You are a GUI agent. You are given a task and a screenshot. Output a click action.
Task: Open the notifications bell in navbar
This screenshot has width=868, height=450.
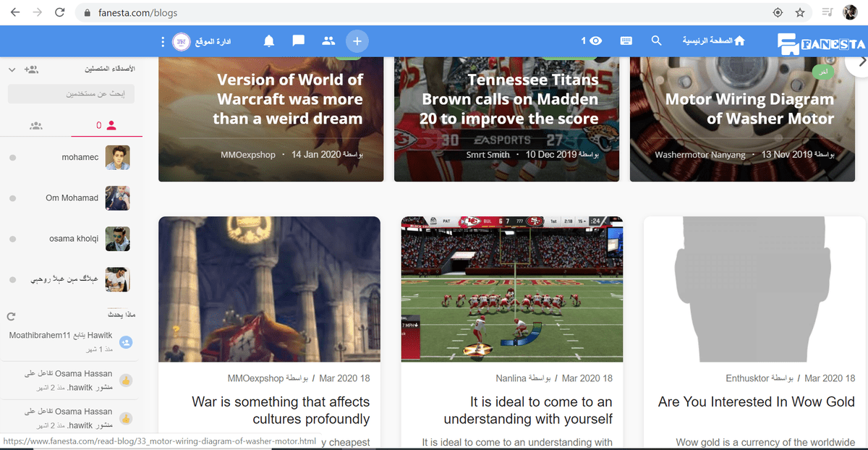coord(269,41)
